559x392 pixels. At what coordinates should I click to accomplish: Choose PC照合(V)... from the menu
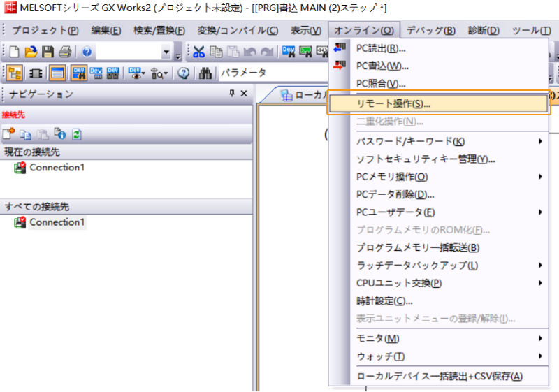click(438, 84)
